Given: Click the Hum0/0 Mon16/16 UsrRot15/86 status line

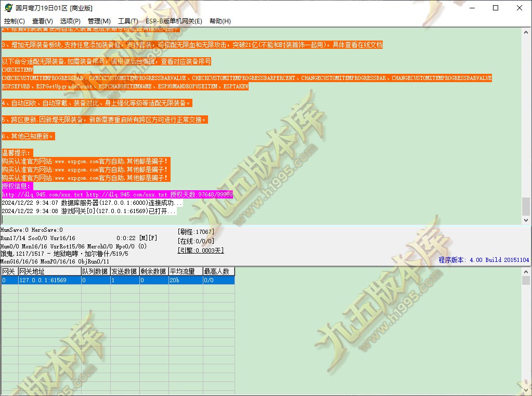Looking at the screenshot, I should (x=73, y=246).
